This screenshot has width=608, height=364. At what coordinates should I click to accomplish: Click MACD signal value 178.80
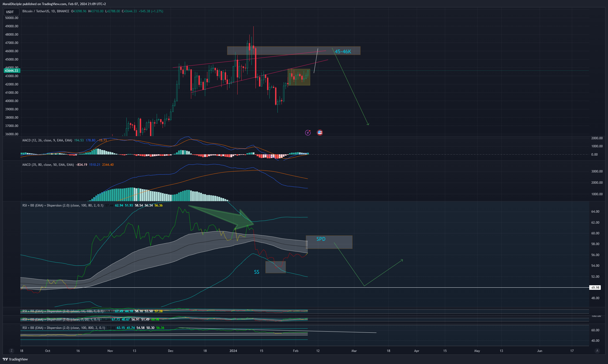(x=91, y=140)
